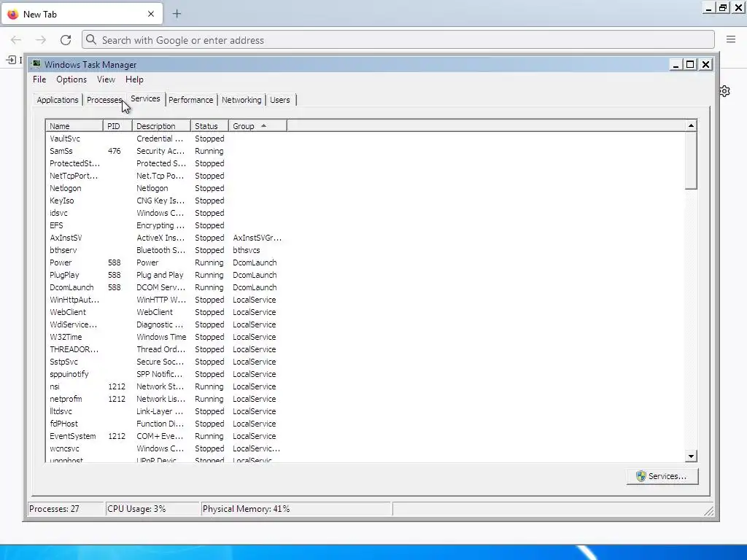The height and width of the screenshot is (560, 747).
Task: Click the vertical scrollbar thumb in services list
Action: (x=691, y=160)
